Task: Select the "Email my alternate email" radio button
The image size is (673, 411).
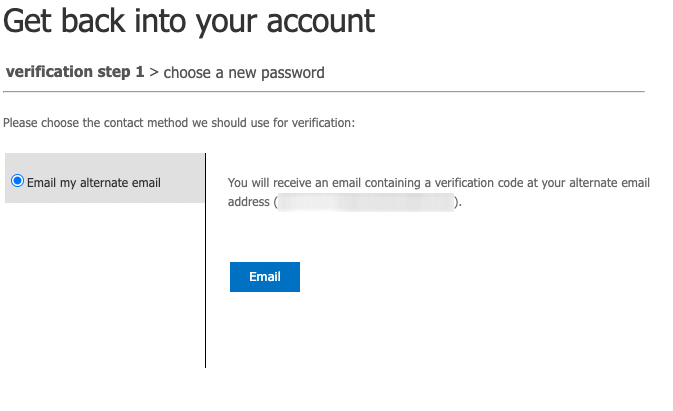Action: click(x=17, y=181)
